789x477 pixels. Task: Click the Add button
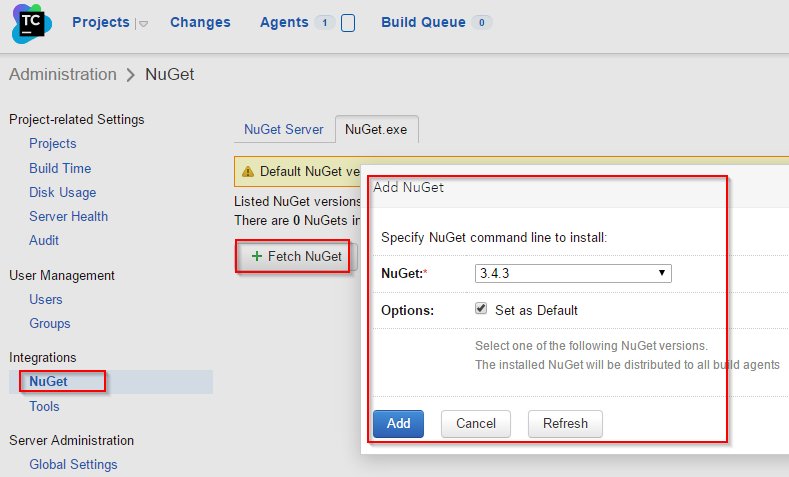pyautogui.click(x=399, y=424)
